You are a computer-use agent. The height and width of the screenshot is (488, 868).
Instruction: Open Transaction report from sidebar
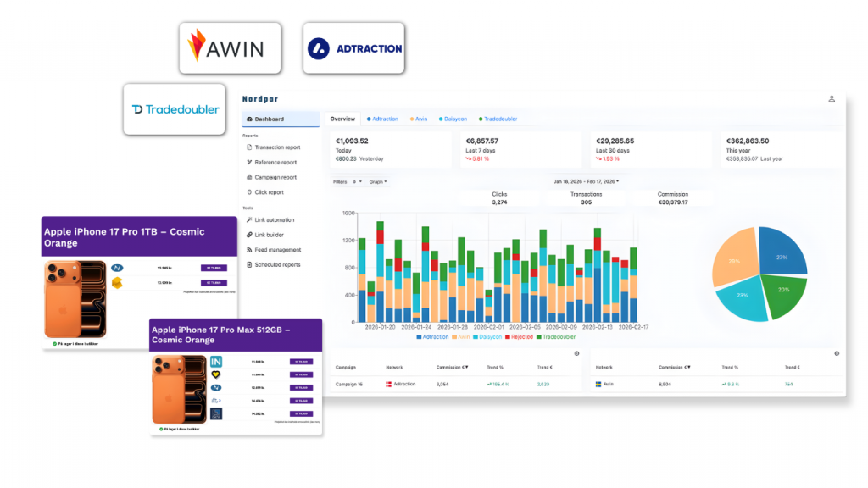click(277, 147)
